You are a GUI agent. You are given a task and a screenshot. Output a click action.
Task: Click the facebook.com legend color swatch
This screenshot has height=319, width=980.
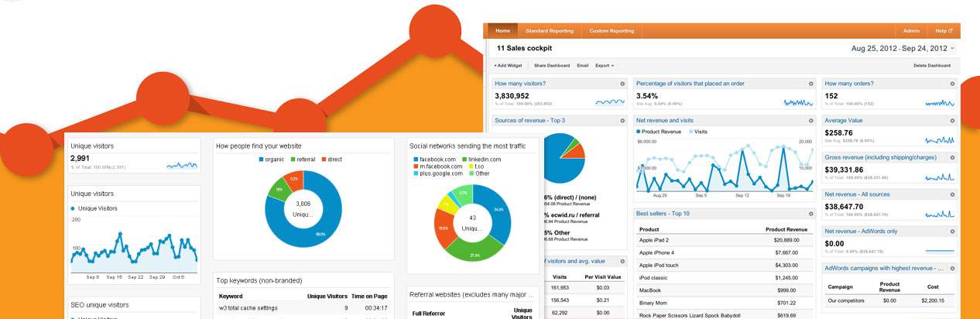tap(415, 159)
